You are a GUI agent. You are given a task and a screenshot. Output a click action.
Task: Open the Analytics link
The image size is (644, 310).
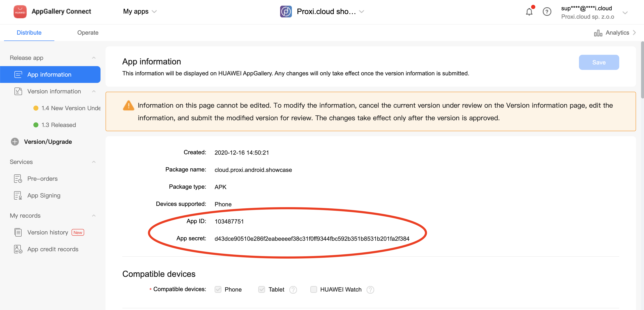click(x=617, y=33)
